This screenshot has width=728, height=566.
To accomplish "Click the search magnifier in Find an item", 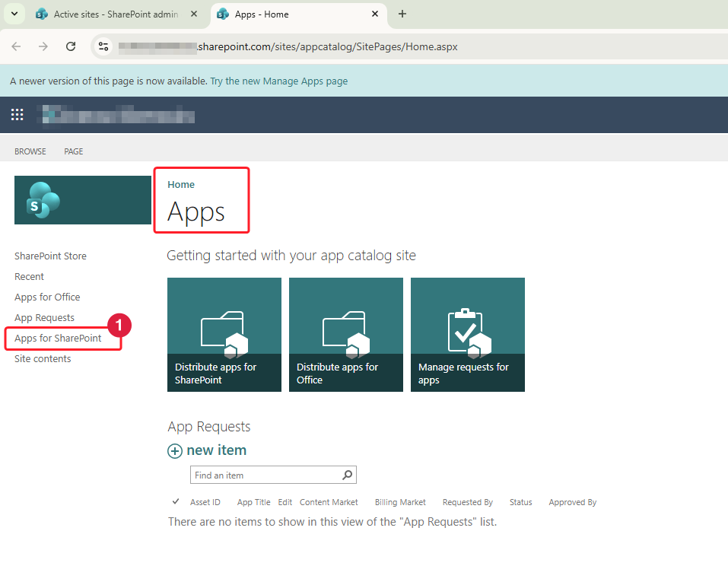I will point(347,475).
